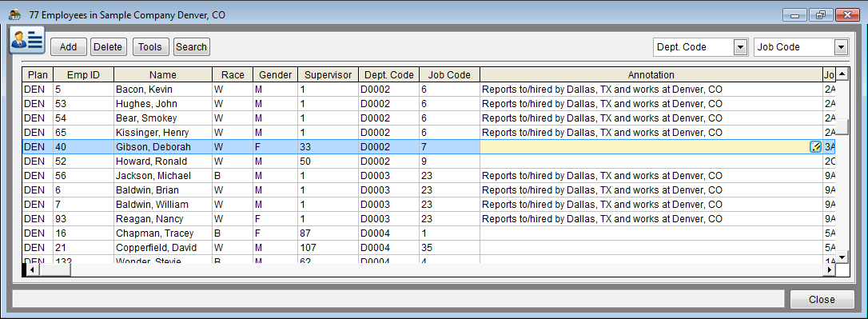Screen dimensions: 868x319
Task: Click Emp ID 53 cell
Action: point(84,104)
